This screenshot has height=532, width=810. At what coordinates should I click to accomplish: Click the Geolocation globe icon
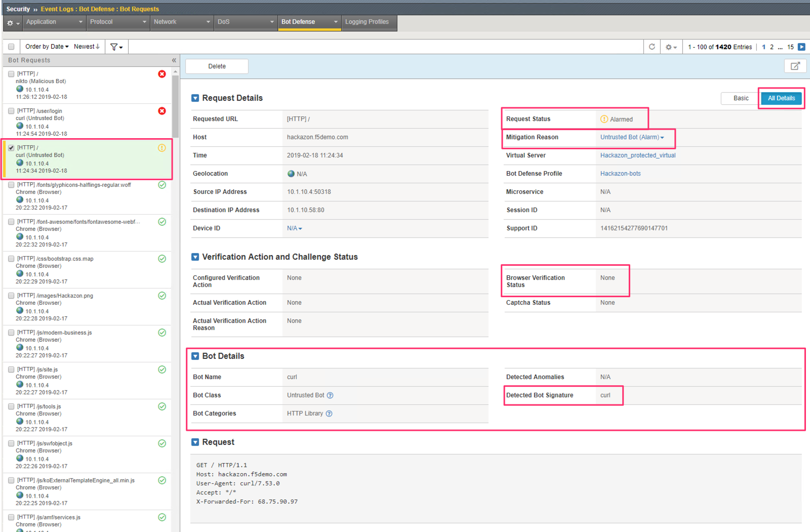coord(291,174)
